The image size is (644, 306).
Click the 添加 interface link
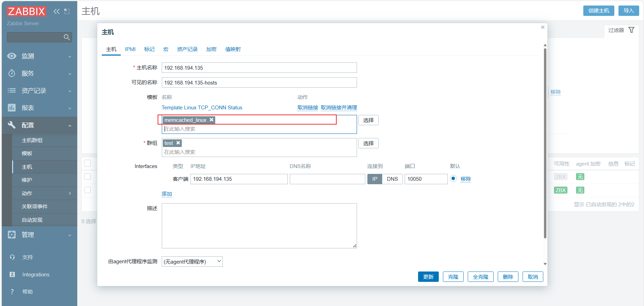[167, 194]
